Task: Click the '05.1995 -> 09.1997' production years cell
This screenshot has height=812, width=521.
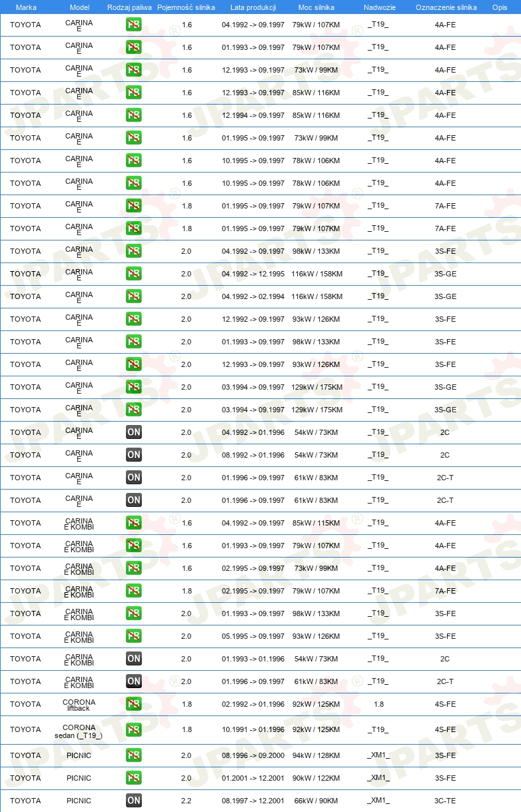Action: 253,636
